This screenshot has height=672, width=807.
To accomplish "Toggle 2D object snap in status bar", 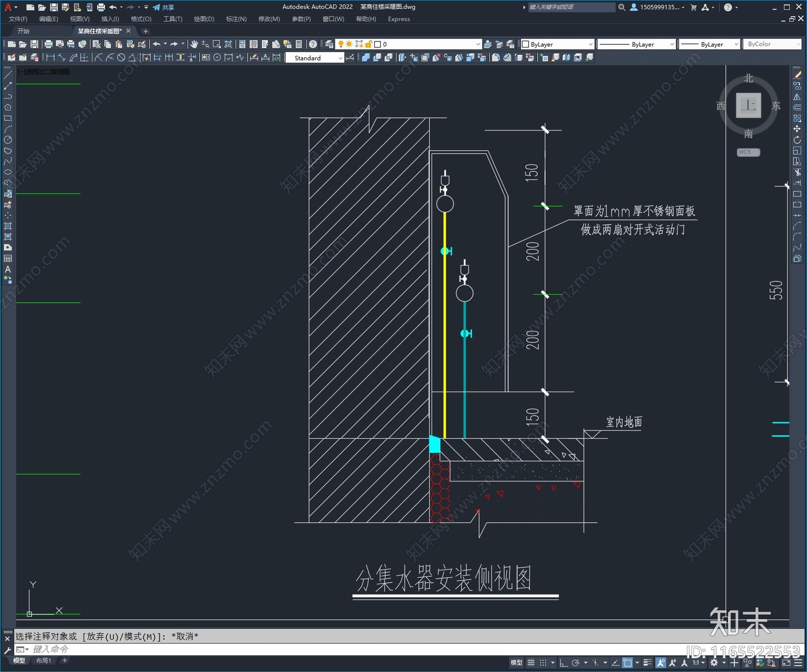I will (627, 663).
